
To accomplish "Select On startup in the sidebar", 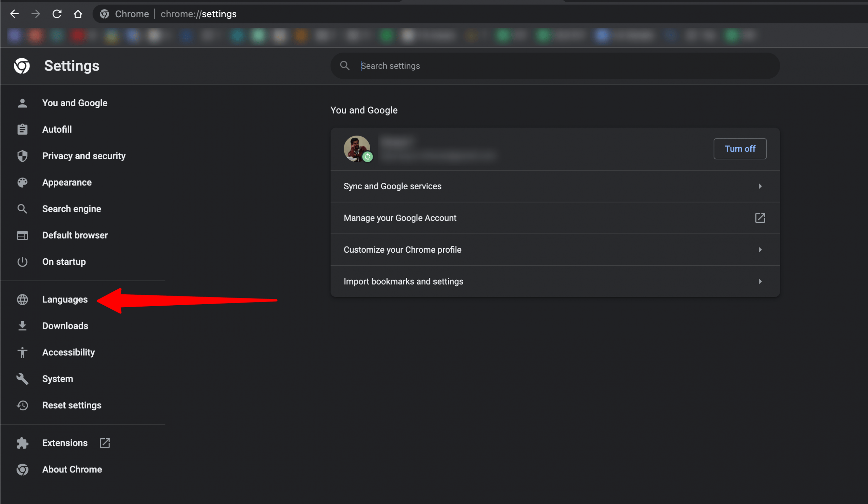I will click(x=64, y=262).
